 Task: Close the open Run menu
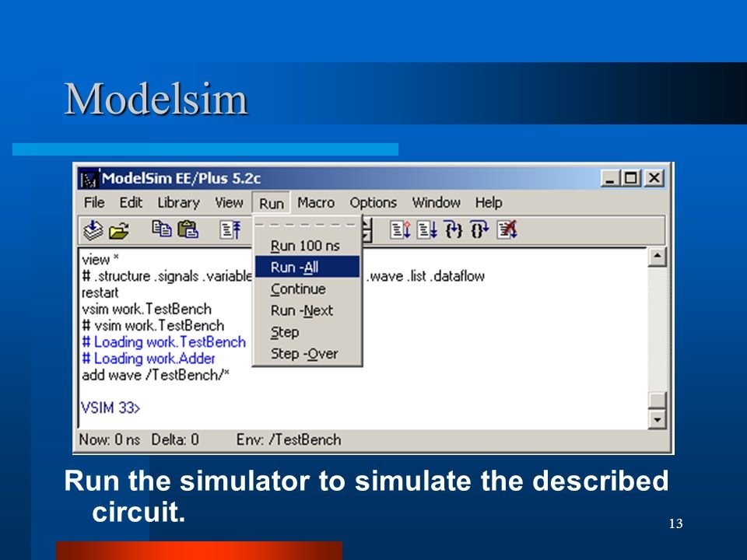(x=271, y=203)
